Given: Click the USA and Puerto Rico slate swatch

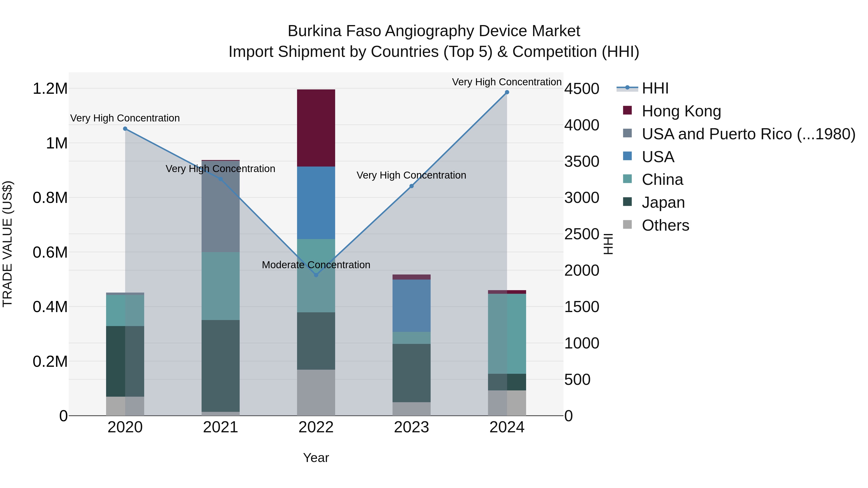Looking at the screenshot, I should tap(627, 133).
